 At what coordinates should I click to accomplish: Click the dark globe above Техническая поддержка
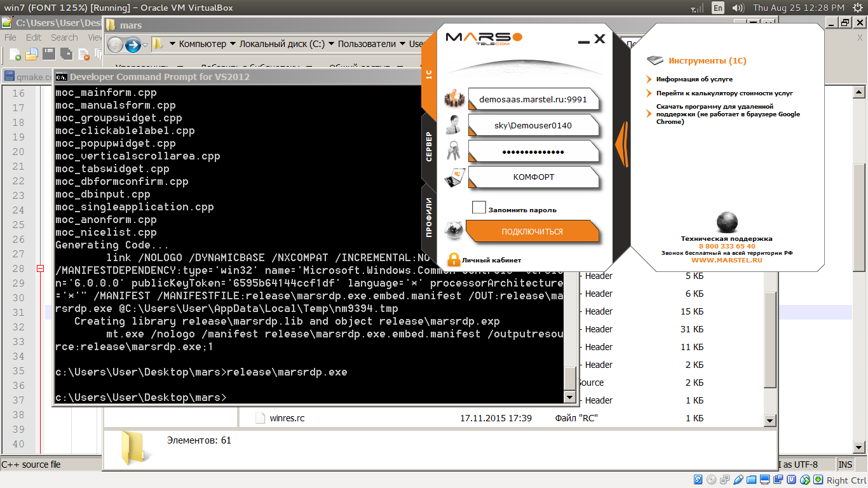pos(727,222)
